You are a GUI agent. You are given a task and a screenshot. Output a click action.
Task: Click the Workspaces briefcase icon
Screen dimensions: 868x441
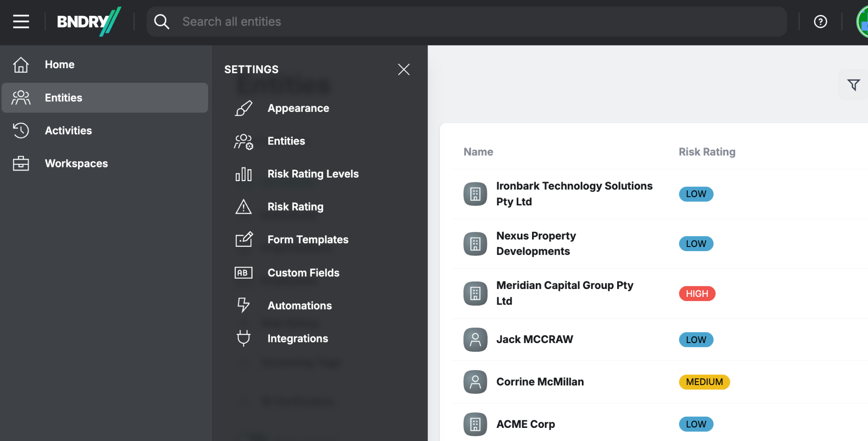tap(21, 163)
